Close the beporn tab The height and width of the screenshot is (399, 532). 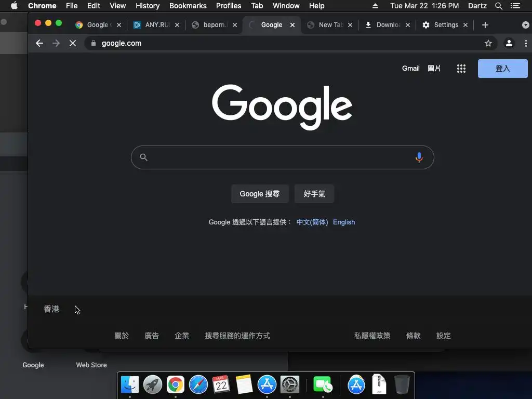click(x=235, y=25)
